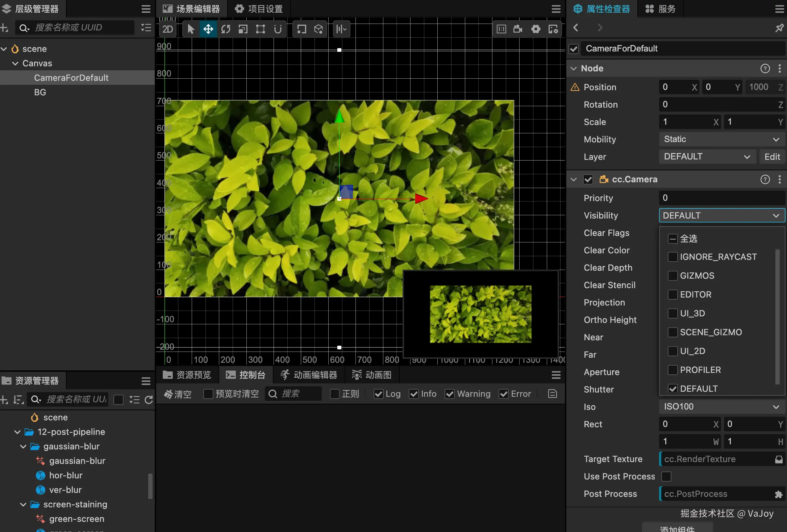This screenshot has height=532, width=787.
Task: Enable the GIZMOS visibility layer
Action: [673, 276]
